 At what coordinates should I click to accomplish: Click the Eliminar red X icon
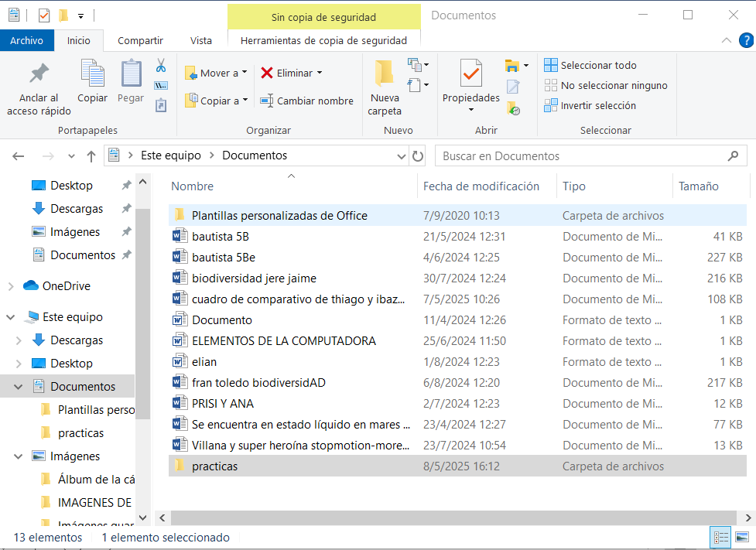tap(267, 73)
